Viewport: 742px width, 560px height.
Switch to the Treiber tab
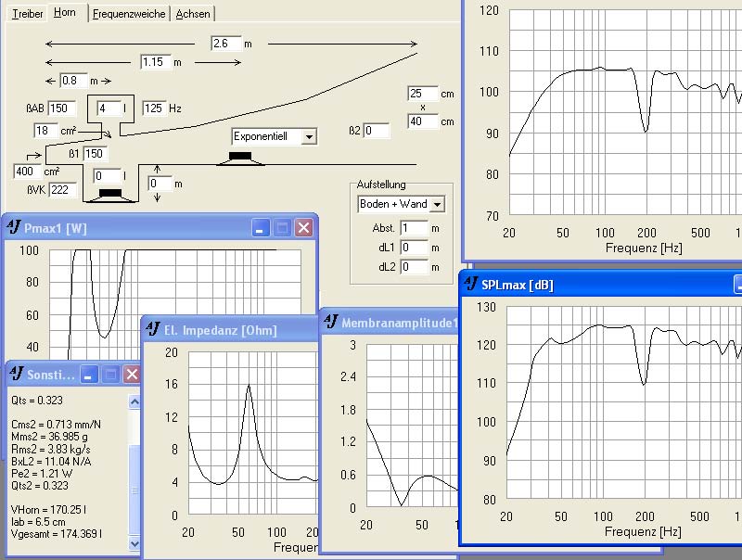point(28,14)
